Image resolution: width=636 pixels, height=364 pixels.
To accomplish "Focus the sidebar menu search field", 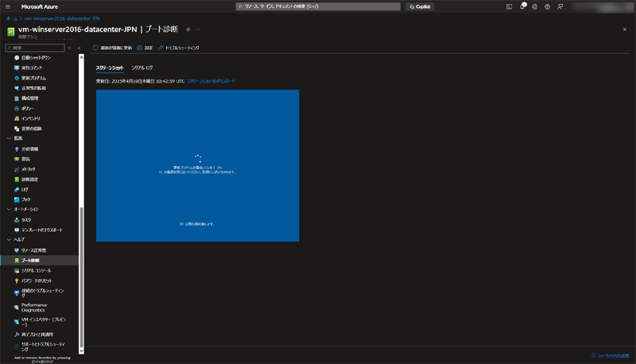I will [35, 48].
